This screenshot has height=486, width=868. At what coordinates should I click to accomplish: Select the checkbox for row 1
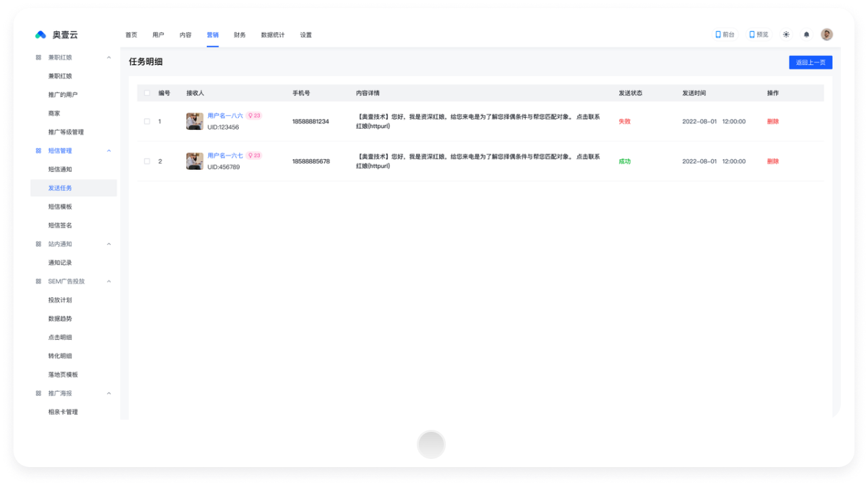point(147,122)
